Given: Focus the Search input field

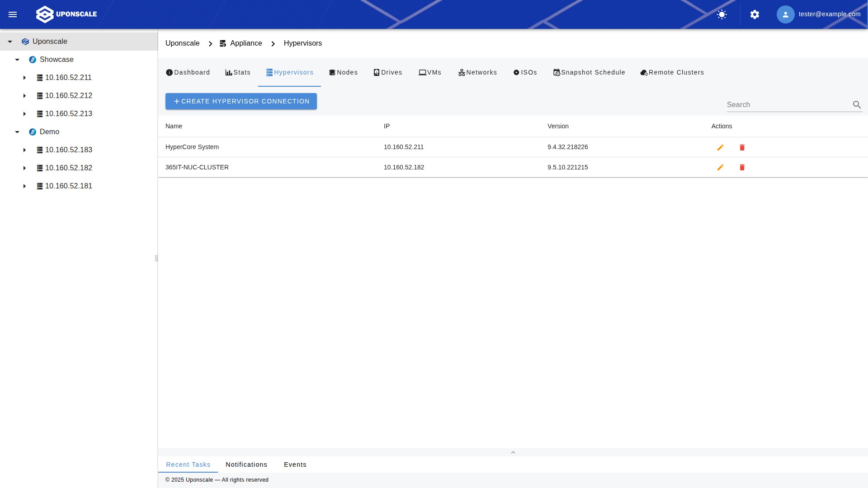Looking at the screenshot, I should pos(788,105).
